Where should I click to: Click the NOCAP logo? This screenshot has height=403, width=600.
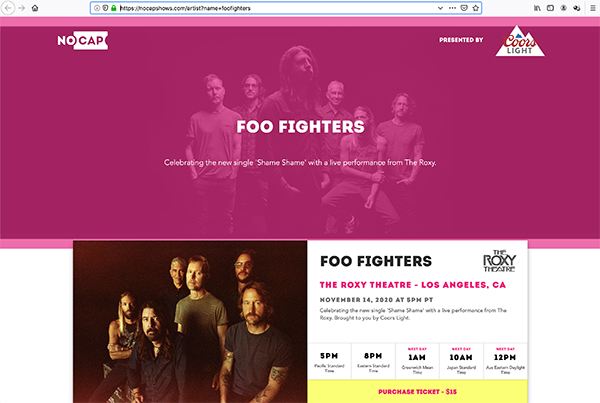point(83,40)
